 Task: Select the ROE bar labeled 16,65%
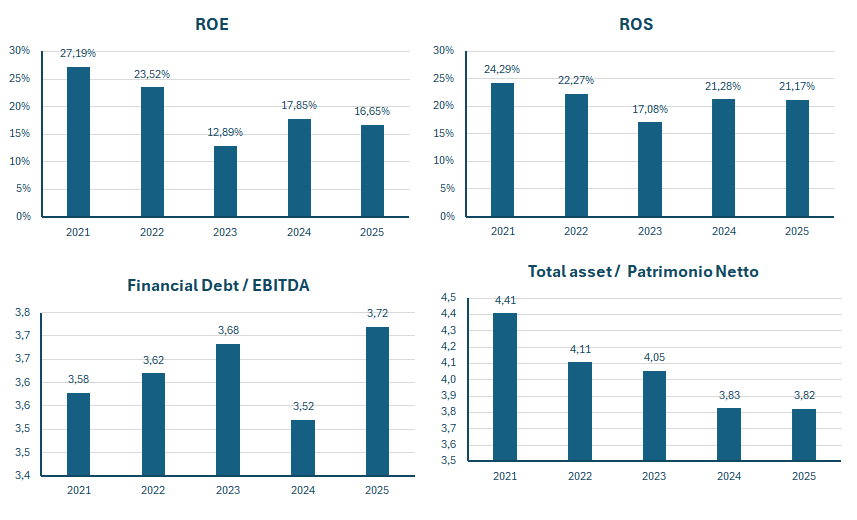[x=372, y=171]
